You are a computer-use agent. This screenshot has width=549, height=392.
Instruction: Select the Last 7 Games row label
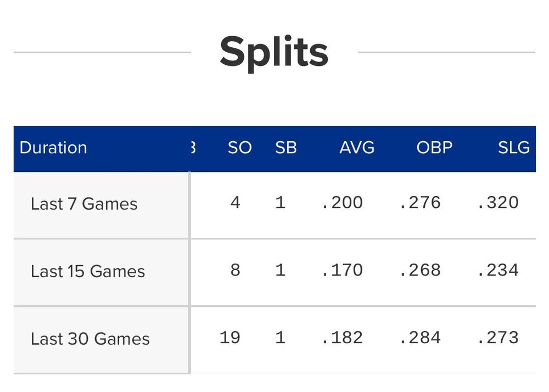tap(84, 204)
